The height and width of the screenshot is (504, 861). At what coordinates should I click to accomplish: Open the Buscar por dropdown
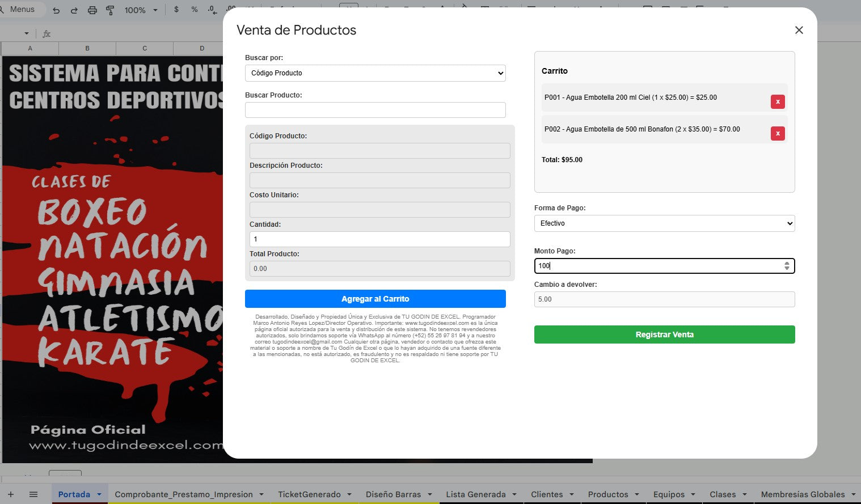pos(375,73)
